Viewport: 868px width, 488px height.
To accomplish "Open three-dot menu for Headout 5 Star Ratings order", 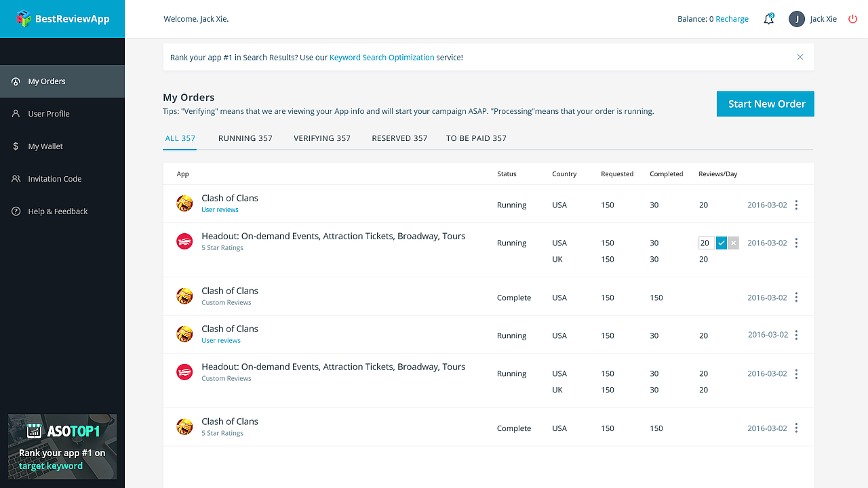I will (796, 243).
